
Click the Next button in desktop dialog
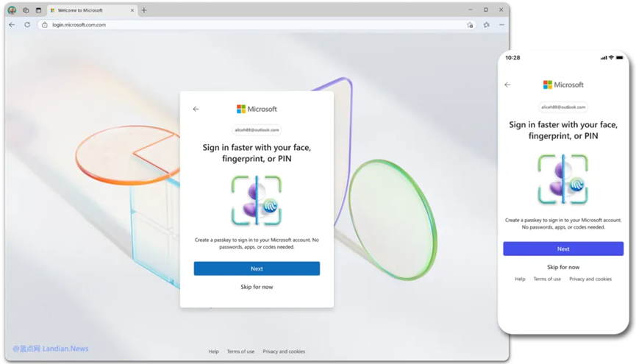click(x=257, y=268)
